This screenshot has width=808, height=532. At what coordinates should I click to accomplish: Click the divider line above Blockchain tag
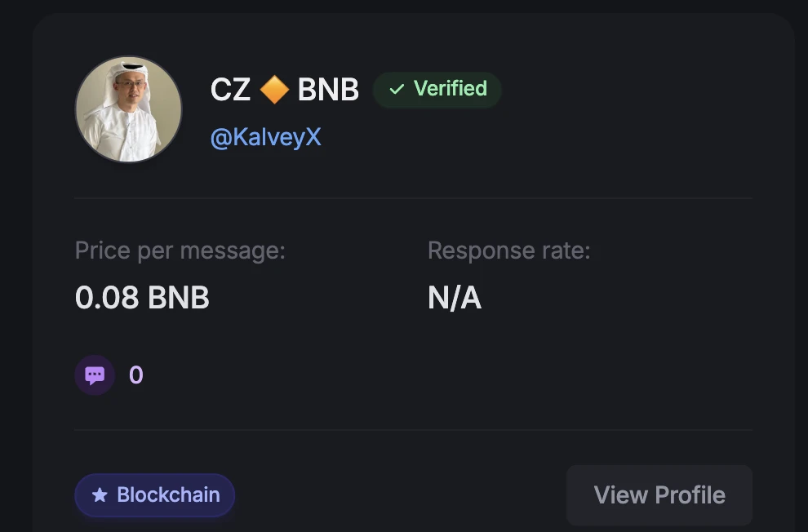[x=413, y=430]
